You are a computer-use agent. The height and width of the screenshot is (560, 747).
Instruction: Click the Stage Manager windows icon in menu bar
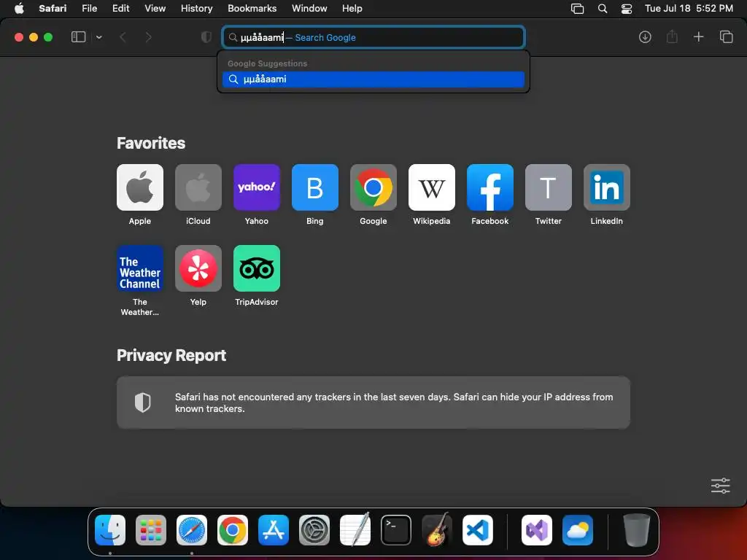coord(578,8)
